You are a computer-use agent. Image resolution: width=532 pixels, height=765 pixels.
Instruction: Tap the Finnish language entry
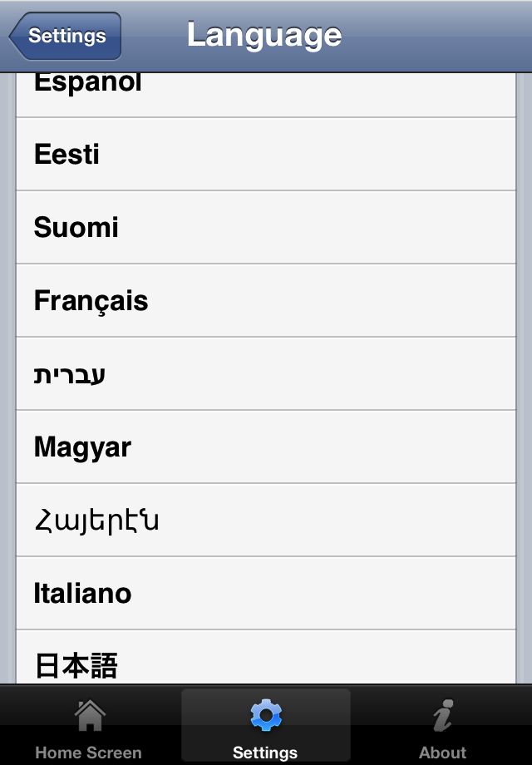pyautogui.click(x=266, y=227)
